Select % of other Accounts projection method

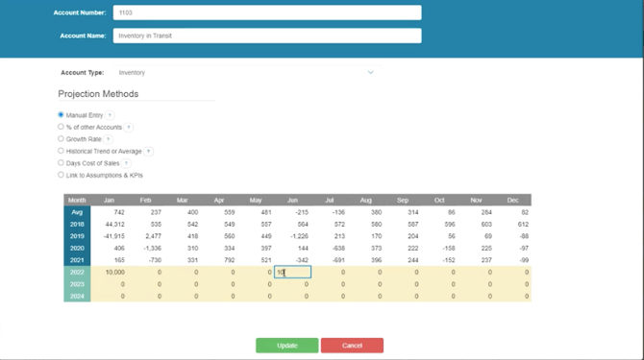click(61, 127)
